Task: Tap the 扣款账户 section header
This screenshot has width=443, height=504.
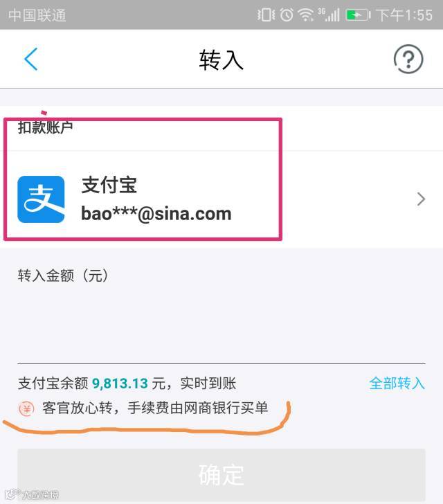Action: point(45,127)
